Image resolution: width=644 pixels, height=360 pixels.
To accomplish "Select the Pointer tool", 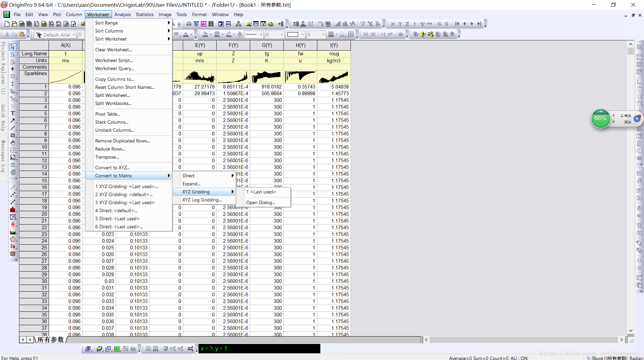I will point(13,47).
